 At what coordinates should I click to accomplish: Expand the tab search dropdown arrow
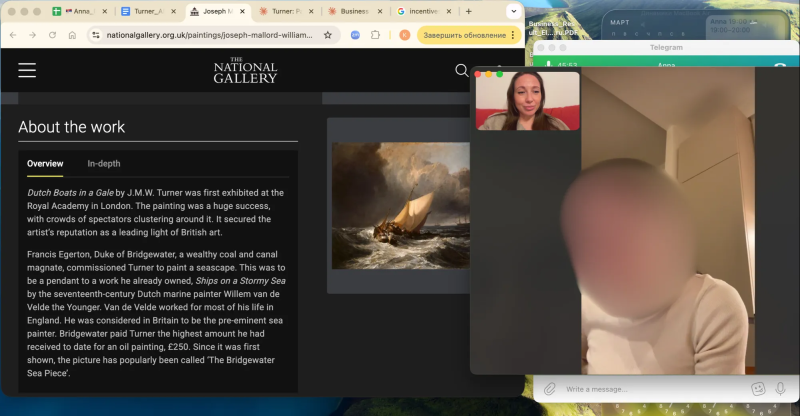tap(513, 11)
